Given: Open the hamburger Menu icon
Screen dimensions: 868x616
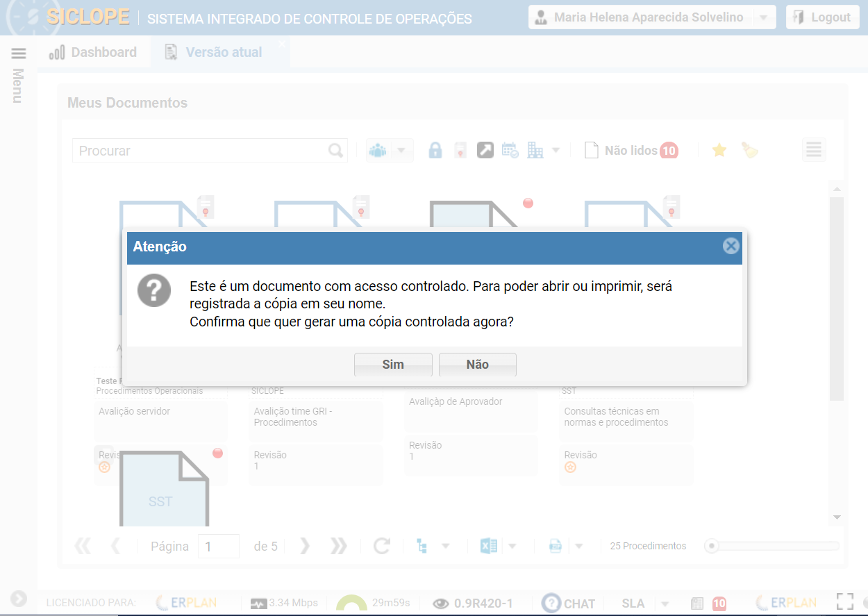Looking at the screenshot, I should click(19, 53).
